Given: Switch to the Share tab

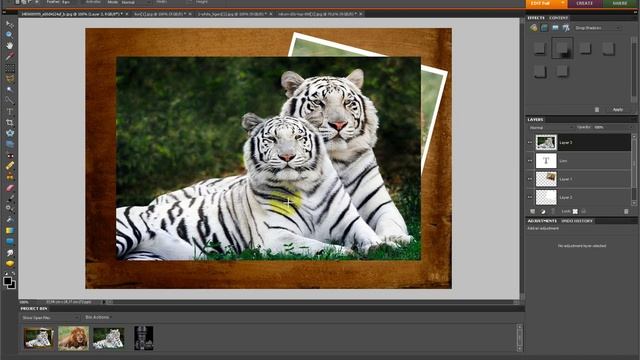Looking at the screenshot, I should point(620,3).
